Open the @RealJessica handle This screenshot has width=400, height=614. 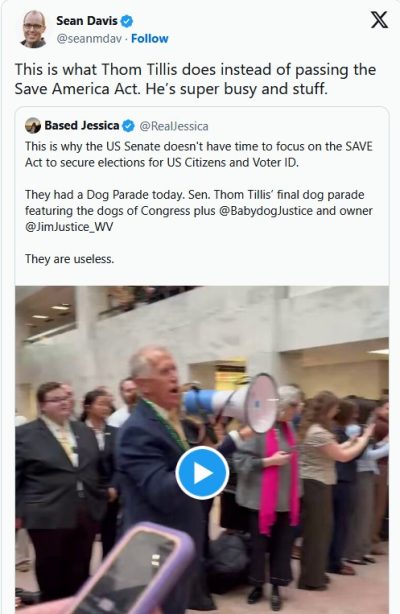pyautogui.click(x=174, y=126)
